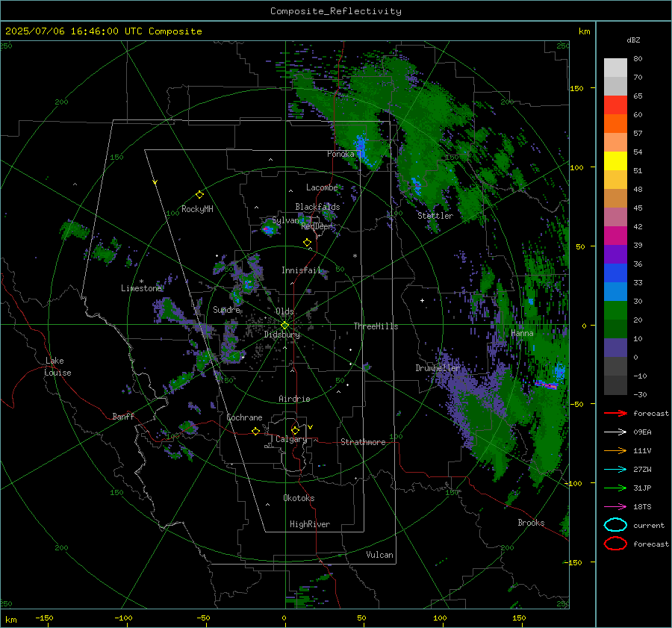This screenshot has width=672, height=628.
Task: Click the Banff town label
Action: [x=123, y=416]
